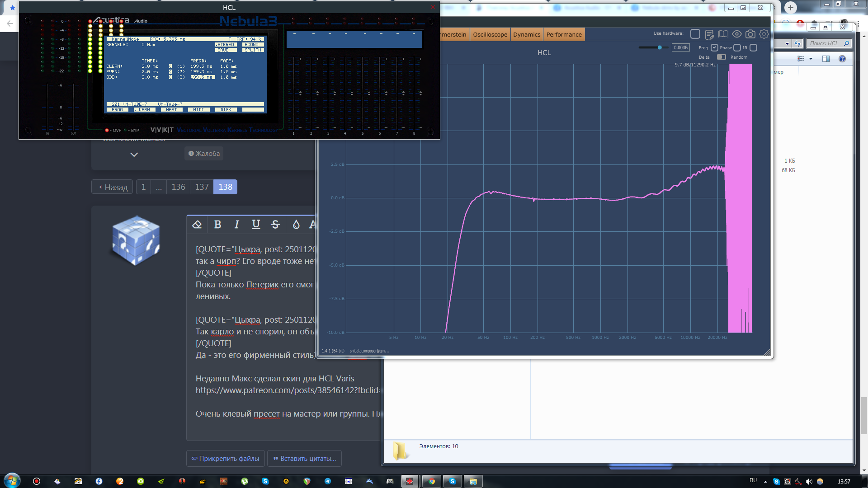The width and height of the screenshot is (868, 488).
Task: Open the manual book icon
Action: [x=723, y=34]
